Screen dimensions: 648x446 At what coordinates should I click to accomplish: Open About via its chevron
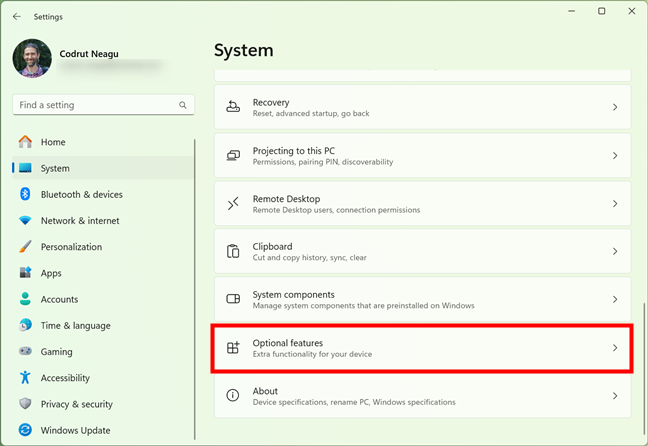[615, 396]
